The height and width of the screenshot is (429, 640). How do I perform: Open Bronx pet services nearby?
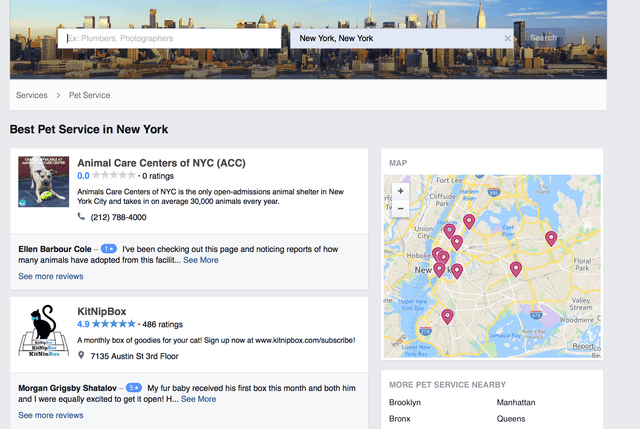[400, 419]
